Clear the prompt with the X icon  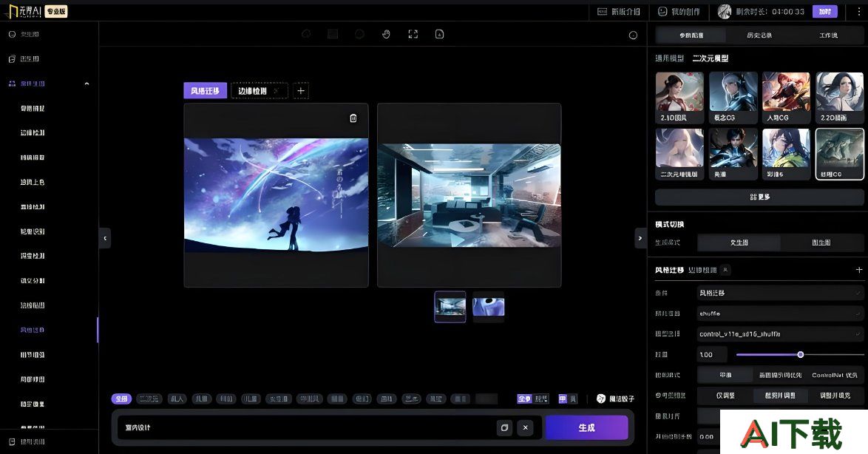pos(525,427)
